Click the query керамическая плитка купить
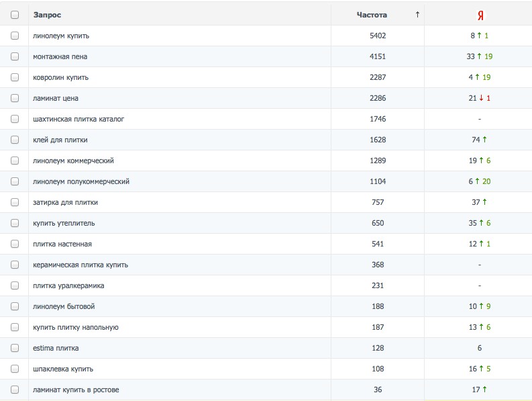 pos(81,265)
